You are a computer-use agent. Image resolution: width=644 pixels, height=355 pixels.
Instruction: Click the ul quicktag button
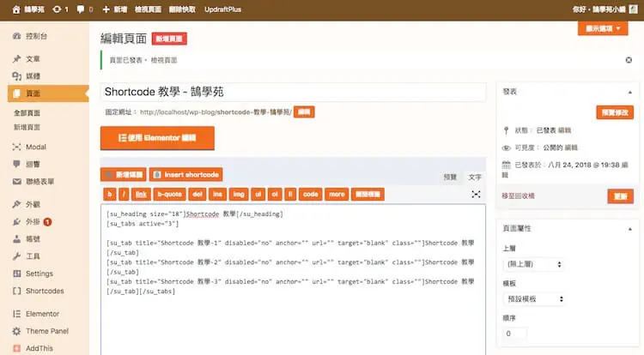point(258,195)
